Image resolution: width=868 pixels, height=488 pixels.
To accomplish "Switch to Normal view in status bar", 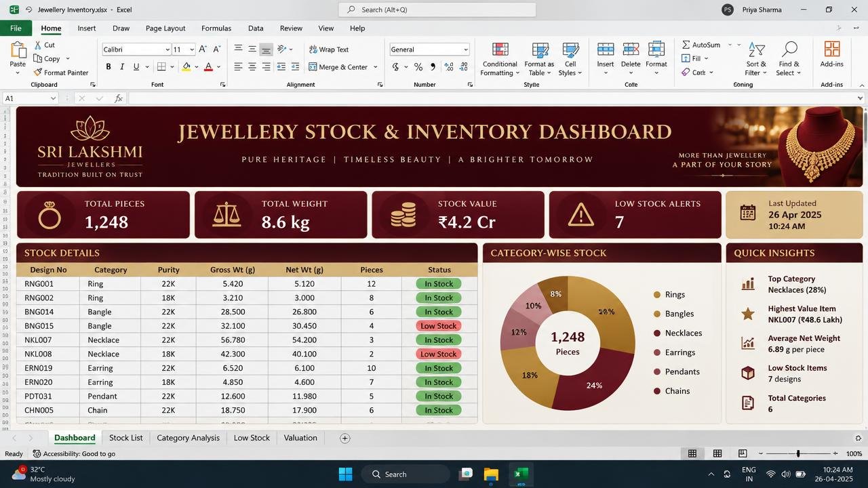I will 692,453.
